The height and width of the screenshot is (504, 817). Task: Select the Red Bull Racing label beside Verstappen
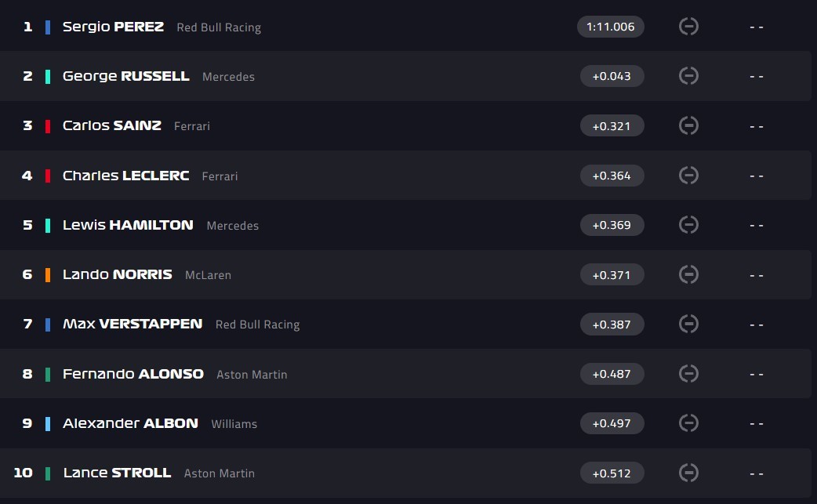click(257, 325)
